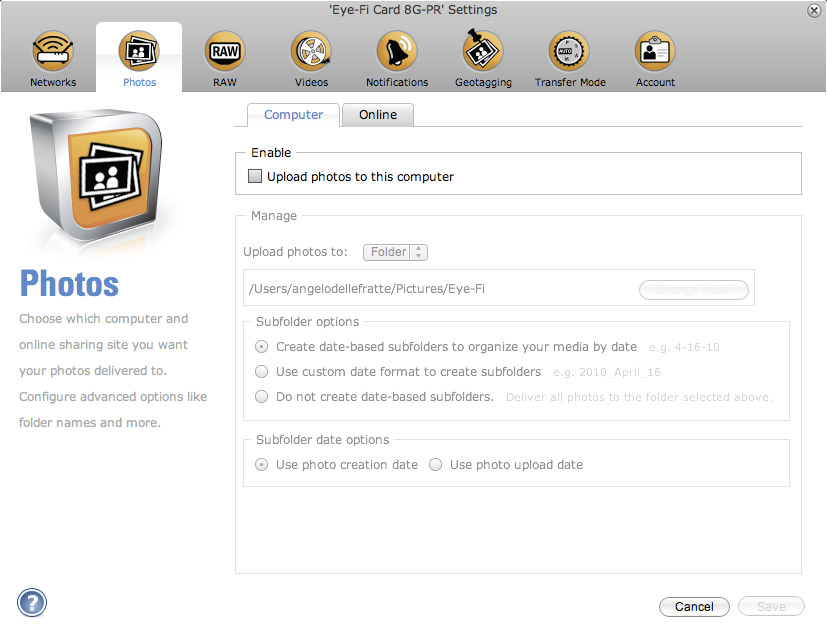Select Do not create date-based subfolders
Image resolution: width=827 pixels, height=627 pixels.
pos(262,397)
